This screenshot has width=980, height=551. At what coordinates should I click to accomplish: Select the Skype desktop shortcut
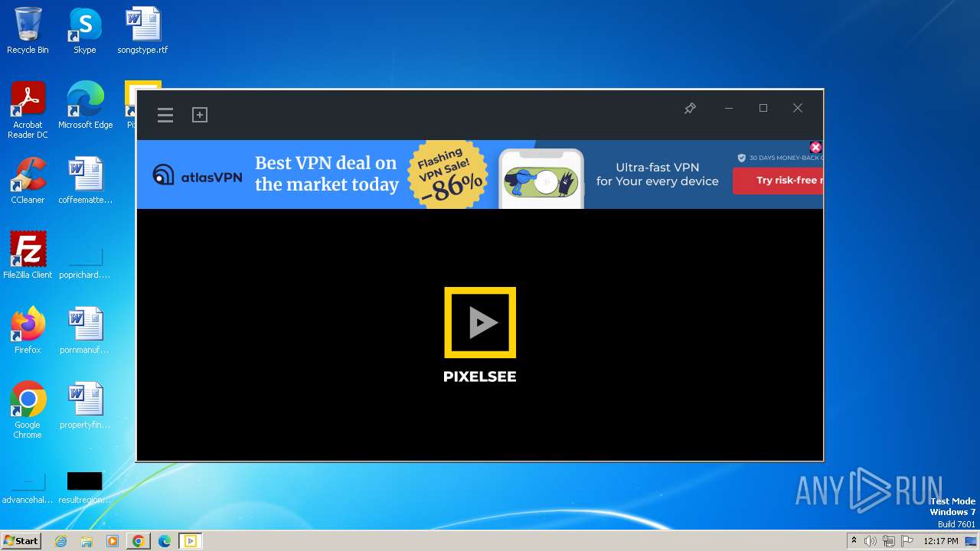[85, 31]
